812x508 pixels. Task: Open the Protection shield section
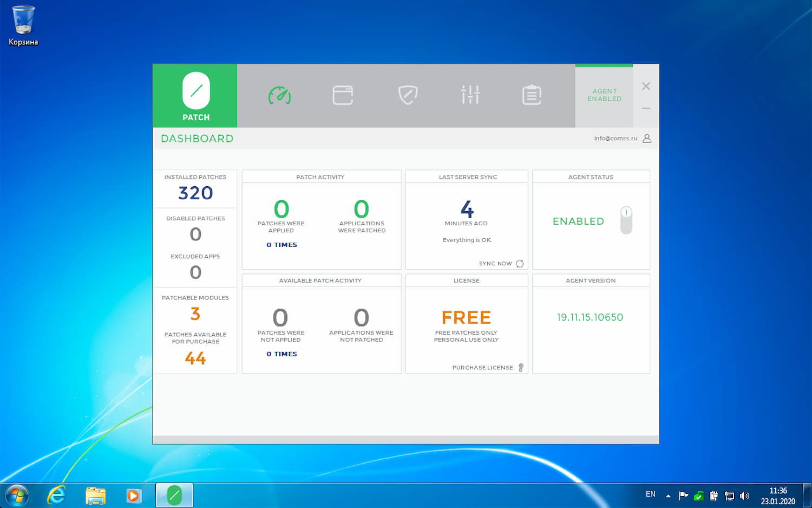point(408,95)
